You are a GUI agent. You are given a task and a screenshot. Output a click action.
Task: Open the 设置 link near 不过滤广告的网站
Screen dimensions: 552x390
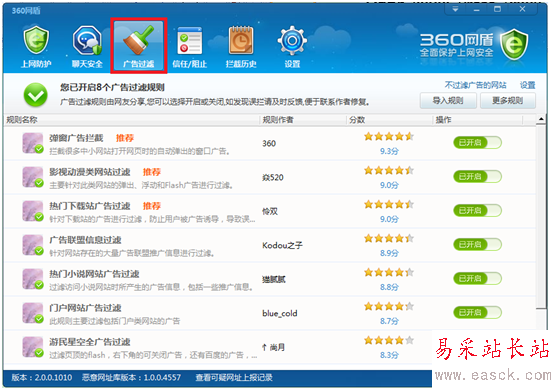click(527, 85)
